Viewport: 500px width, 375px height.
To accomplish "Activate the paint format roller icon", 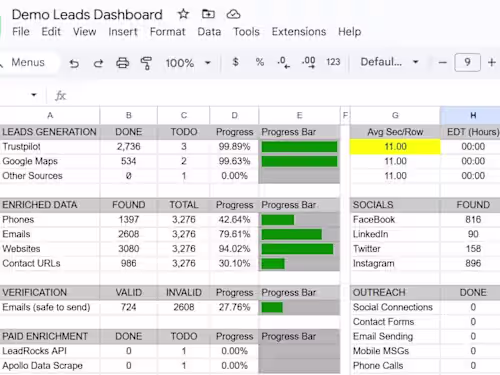I will coord(146,63).
